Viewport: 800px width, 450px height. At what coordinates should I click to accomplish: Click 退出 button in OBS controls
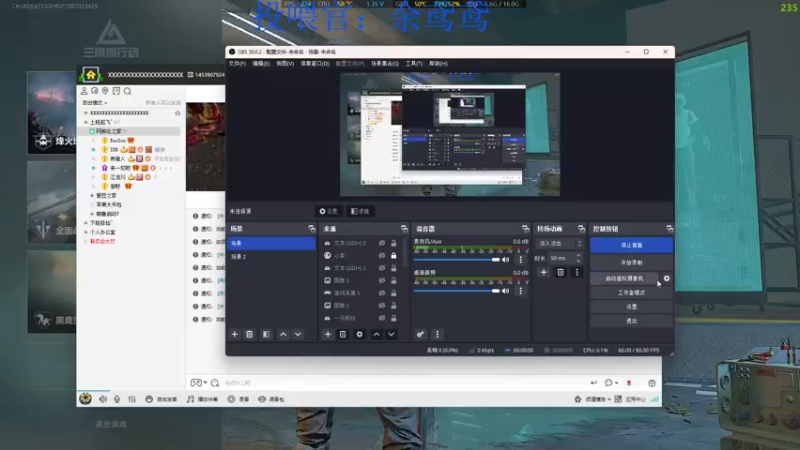coord(632,321)
